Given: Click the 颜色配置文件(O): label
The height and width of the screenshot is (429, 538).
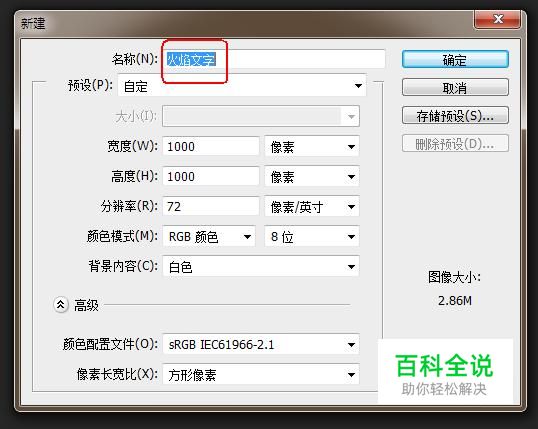Looking at the screenshot, I should [110, 344].
